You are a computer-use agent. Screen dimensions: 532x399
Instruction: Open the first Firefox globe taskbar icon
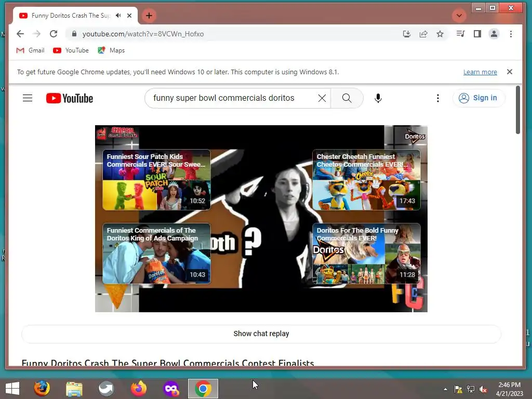[42, 389]
